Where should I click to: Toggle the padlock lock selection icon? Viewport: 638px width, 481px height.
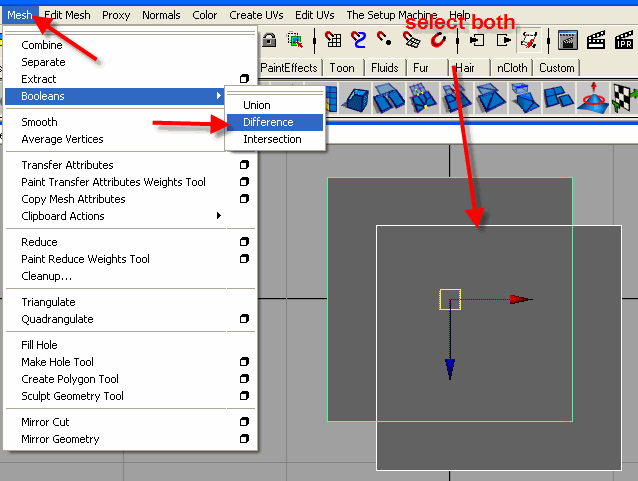pyautogui.click(x=271, y=40)
